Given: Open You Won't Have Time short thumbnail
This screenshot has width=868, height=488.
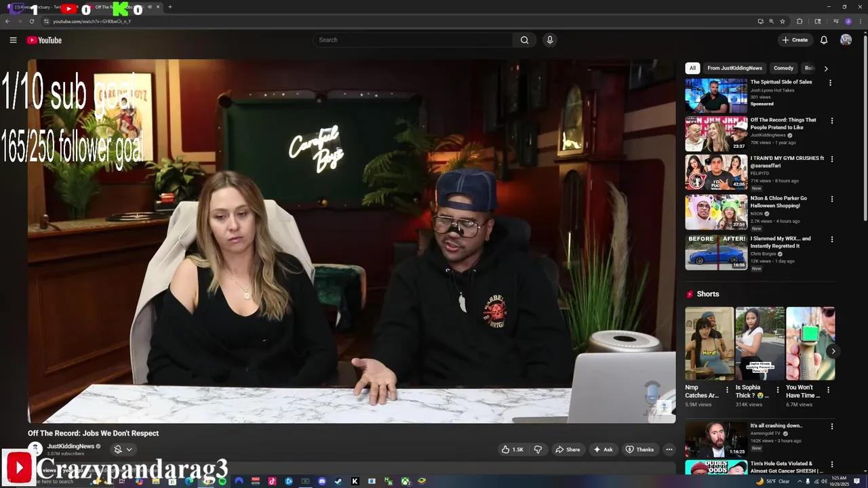Looking at the screenshot, I should click(810, 344).
